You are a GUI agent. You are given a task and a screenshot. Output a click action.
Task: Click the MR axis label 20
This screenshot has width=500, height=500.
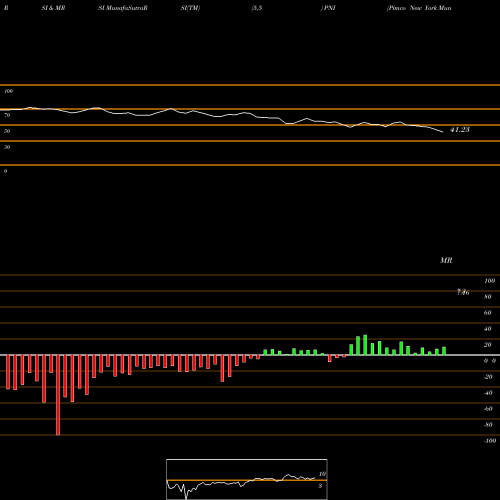point(488,345)
